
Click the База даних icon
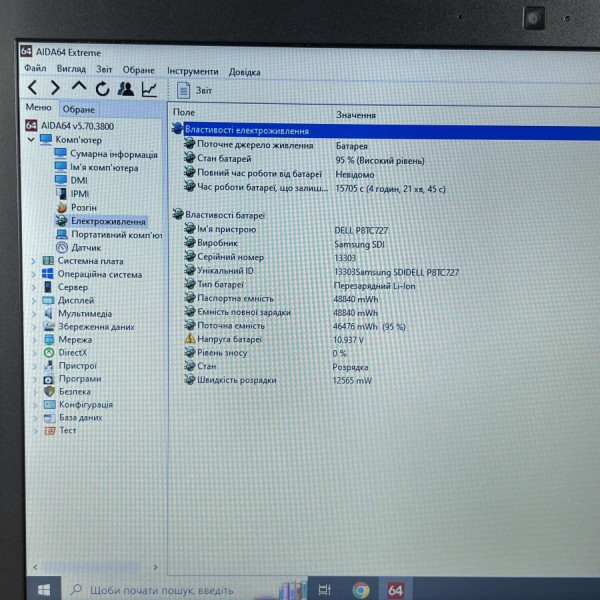point(50,418)
